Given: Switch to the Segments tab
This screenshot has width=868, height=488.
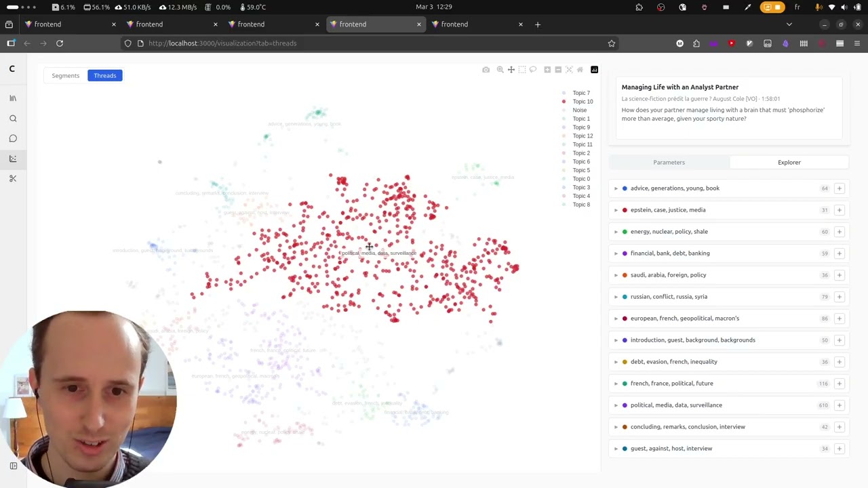Looking at the screenshot, I should point(66,75).
